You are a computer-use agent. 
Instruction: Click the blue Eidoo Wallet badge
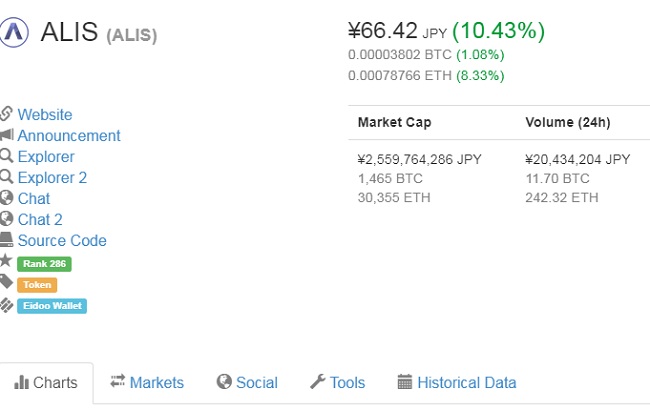[x=52, y=306]
